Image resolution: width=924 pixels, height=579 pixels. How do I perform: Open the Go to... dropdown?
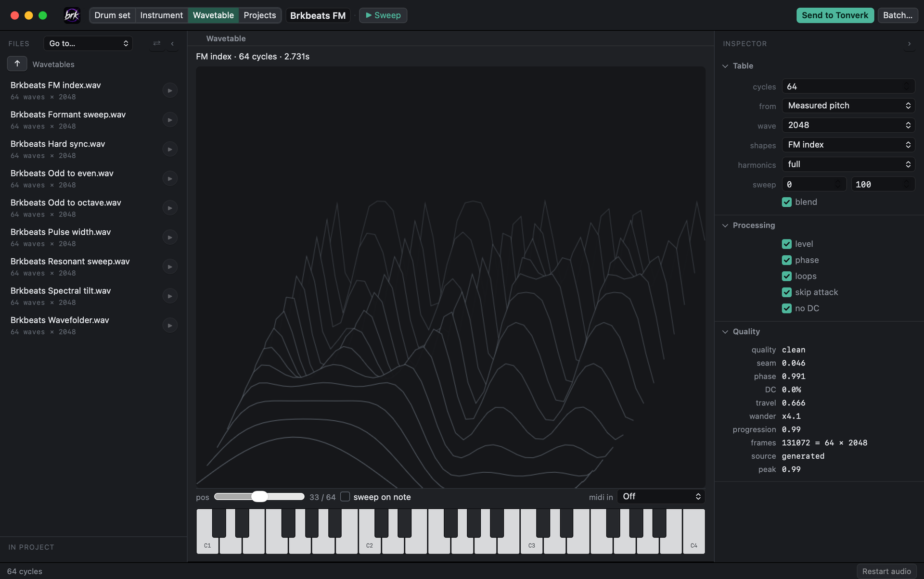point(88,43)
